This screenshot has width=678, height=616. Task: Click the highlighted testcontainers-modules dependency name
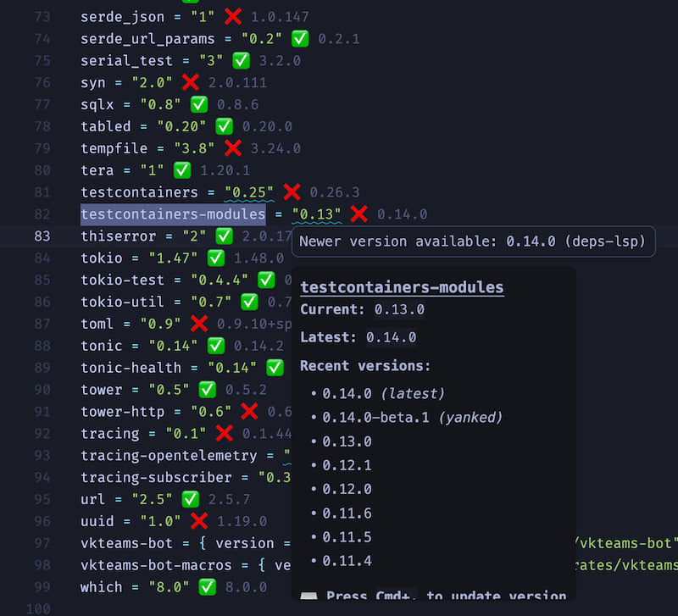coord(173,214)
